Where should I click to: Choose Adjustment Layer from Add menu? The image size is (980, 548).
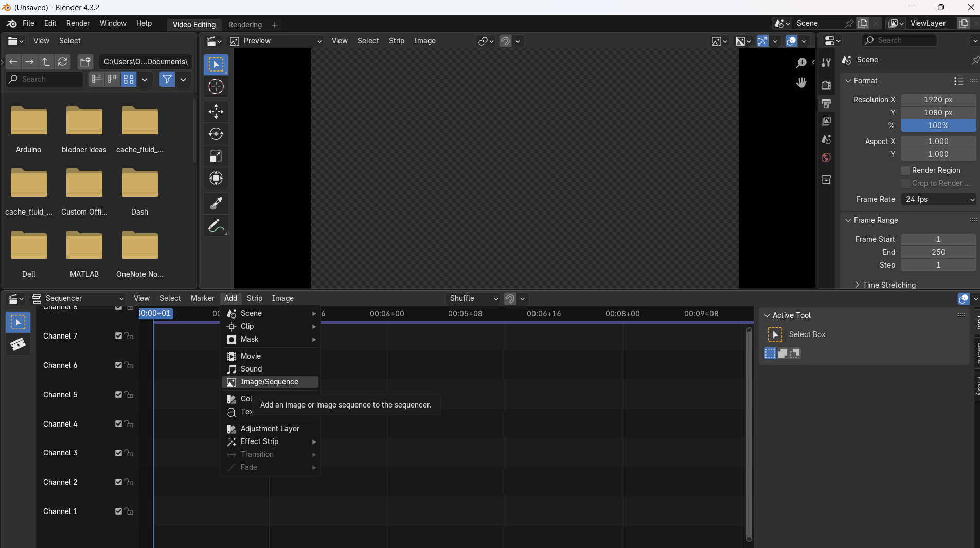[270, 429]
